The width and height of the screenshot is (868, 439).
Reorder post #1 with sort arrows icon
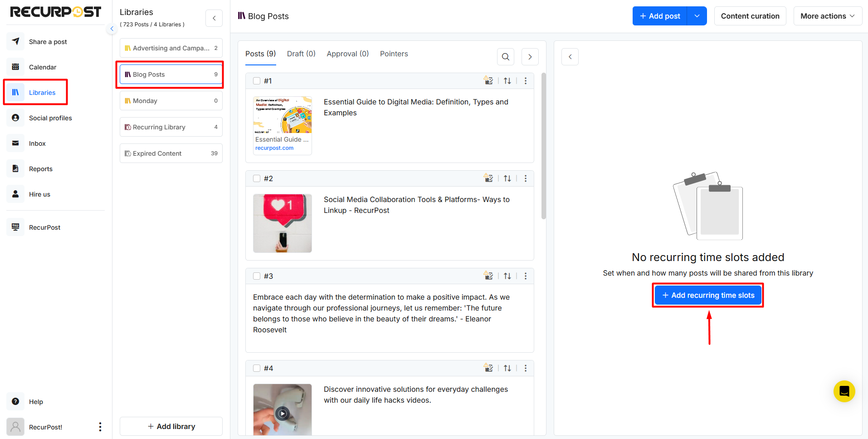[x=507, y=81]
